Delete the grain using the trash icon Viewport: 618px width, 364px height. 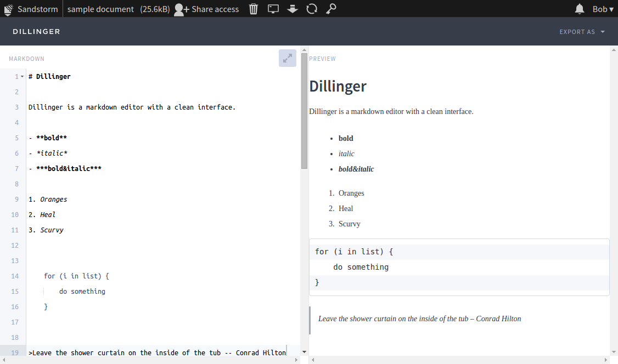(x=253, y=9)
